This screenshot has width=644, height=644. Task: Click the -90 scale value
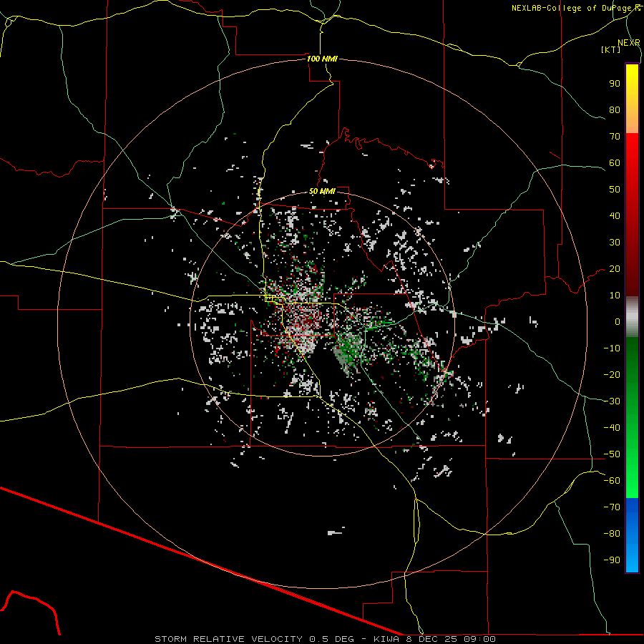click(612, 560)
